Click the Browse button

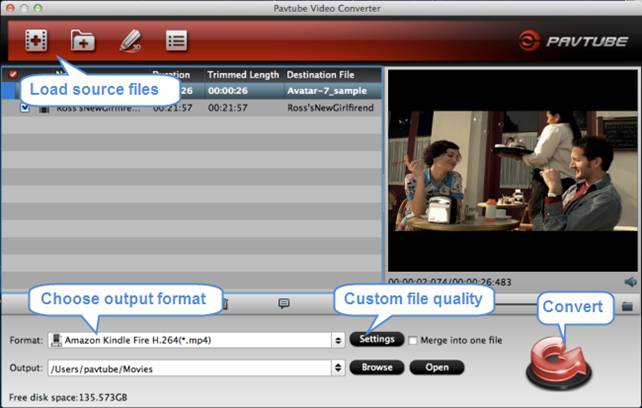tap(377, 367)
